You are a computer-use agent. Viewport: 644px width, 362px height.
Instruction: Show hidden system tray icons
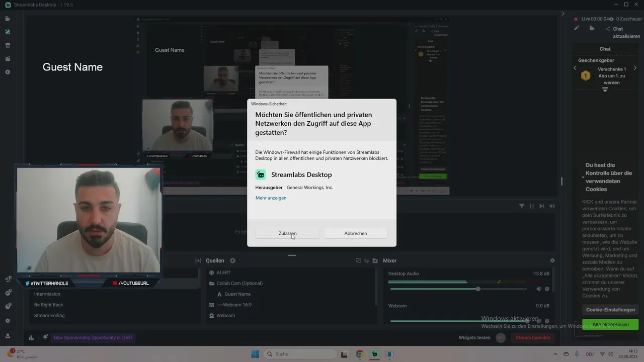[555, 354]
